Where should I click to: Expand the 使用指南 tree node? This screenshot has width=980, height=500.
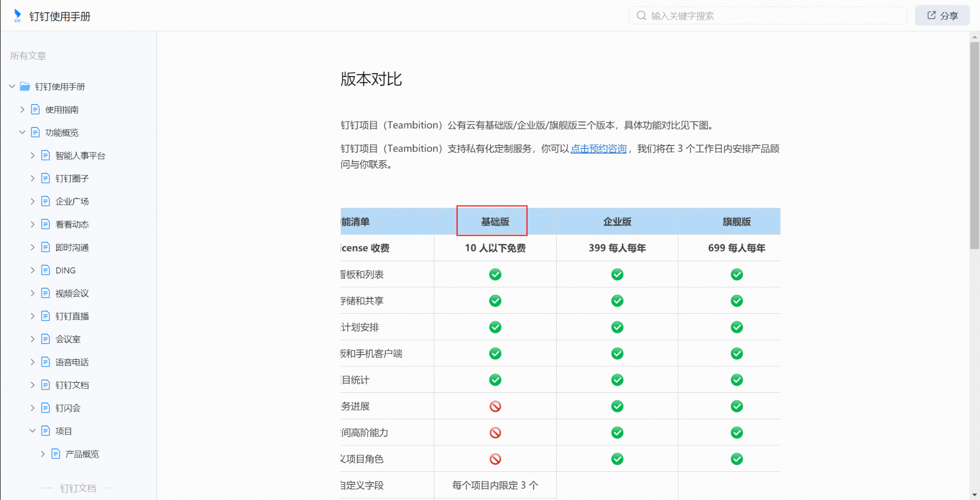pyautogui.click(x=22, y=110)
